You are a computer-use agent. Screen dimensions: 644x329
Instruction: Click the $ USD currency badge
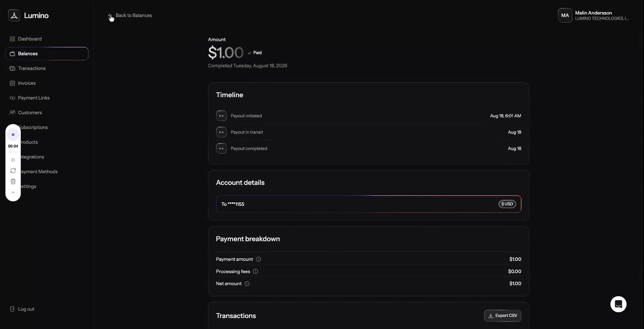(507, 204)
